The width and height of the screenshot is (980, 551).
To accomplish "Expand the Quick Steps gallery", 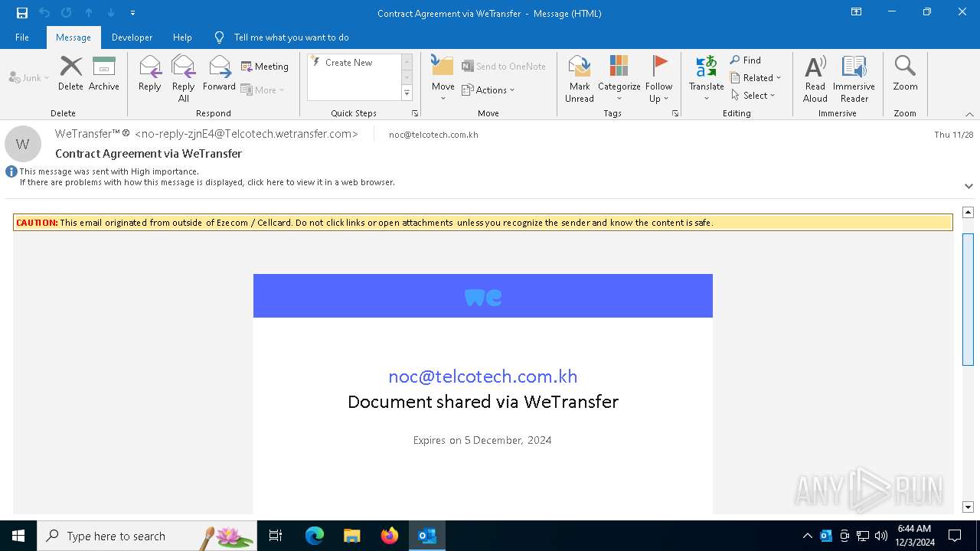I will tap(407, 93).
